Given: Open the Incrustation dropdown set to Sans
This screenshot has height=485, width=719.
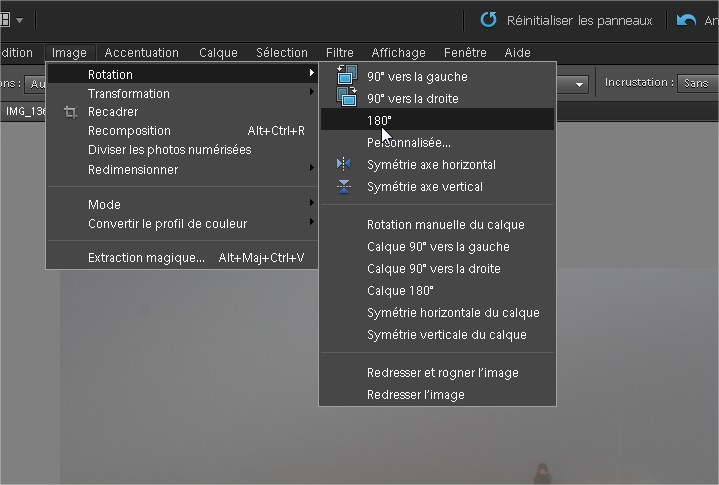Looking at the screenshot, I should 696,84.
